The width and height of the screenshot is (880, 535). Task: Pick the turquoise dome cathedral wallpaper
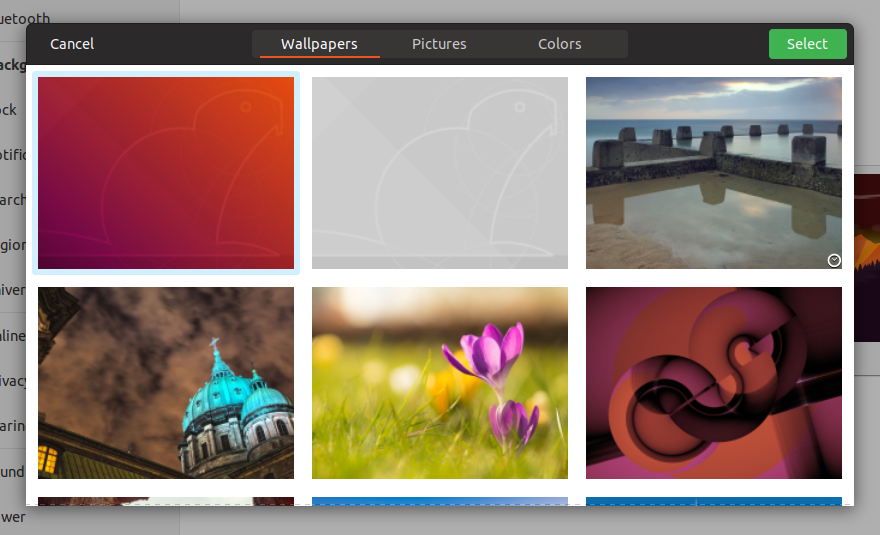166,383
